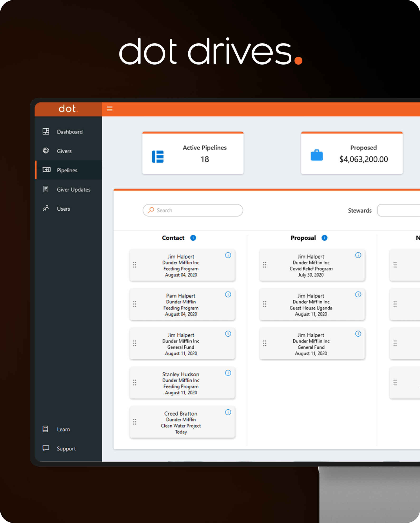Image resolution: width=420 pixels, height=523 pixels.
Task: Click the Support chat bubble icon
Action: 46,448
